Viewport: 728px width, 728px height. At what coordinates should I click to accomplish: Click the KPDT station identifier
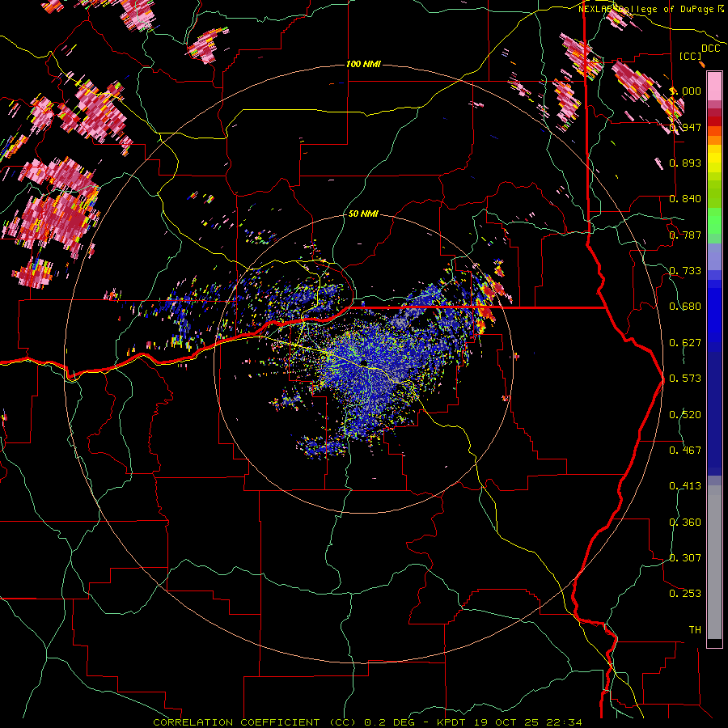(451, 722)
